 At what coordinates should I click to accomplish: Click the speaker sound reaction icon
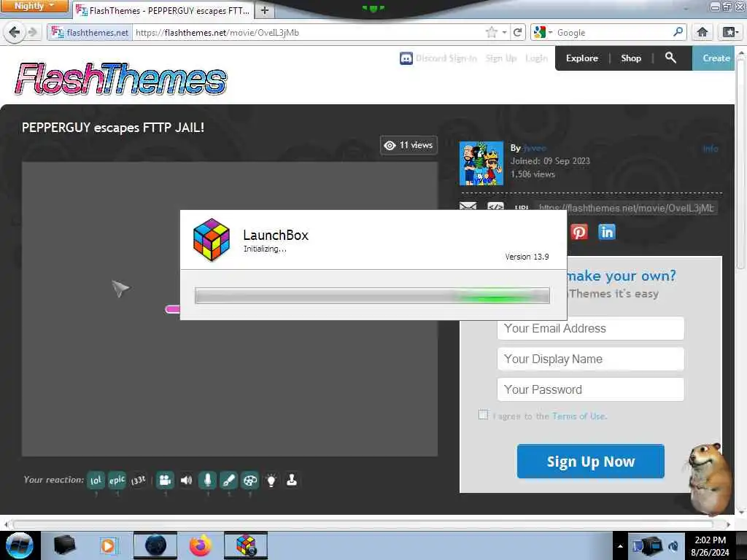tap(186, 480)
